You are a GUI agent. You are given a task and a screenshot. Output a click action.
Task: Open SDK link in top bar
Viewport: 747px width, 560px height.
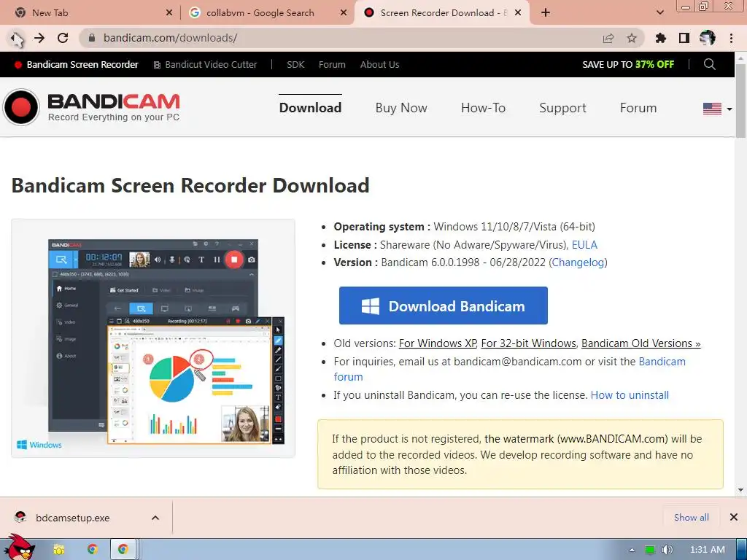pyautogui.click(x=295, y=65)
